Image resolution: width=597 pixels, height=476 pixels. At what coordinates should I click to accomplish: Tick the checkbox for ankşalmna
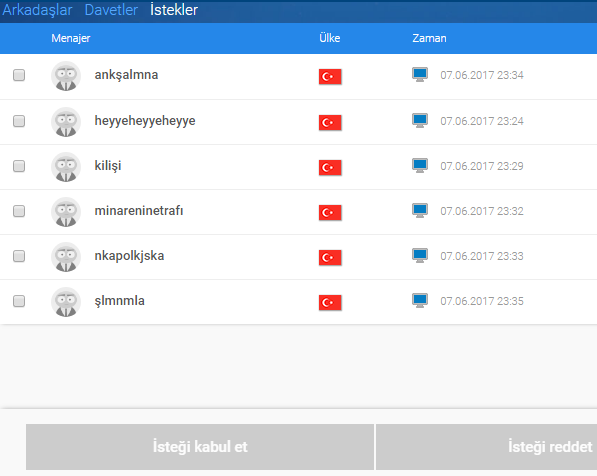pos(19,75)
